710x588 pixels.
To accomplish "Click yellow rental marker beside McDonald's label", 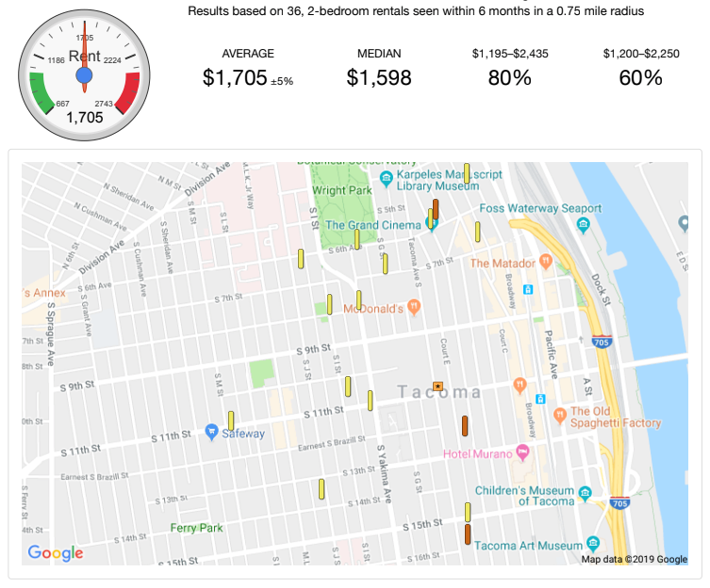I will (x=358, y=301).
